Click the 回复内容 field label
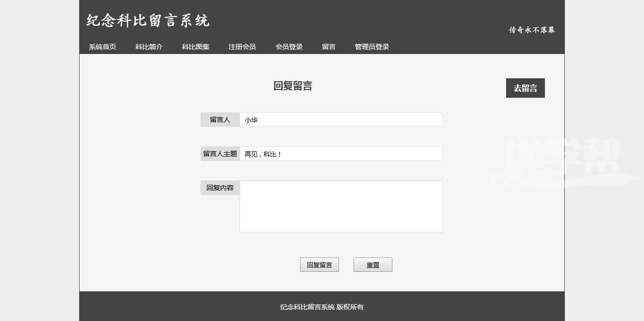 (x=220, y=188)
